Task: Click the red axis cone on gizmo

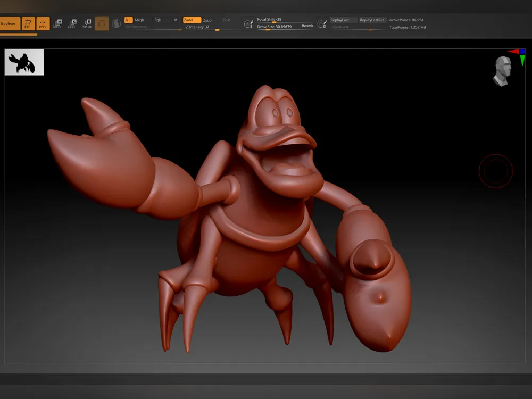Action: 513,52
